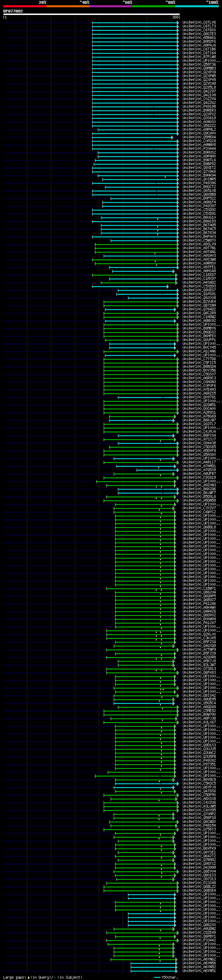The width and height of the screenshot is (222, 980).
Task: Open hit UniRef100_C6TLV6 label
Action: tap(199, 23)
